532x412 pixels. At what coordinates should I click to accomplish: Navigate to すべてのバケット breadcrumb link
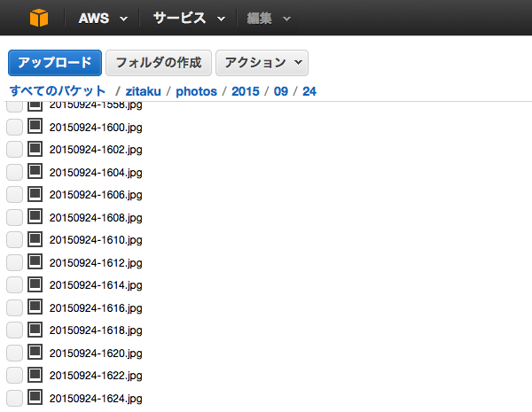point(58,91)
